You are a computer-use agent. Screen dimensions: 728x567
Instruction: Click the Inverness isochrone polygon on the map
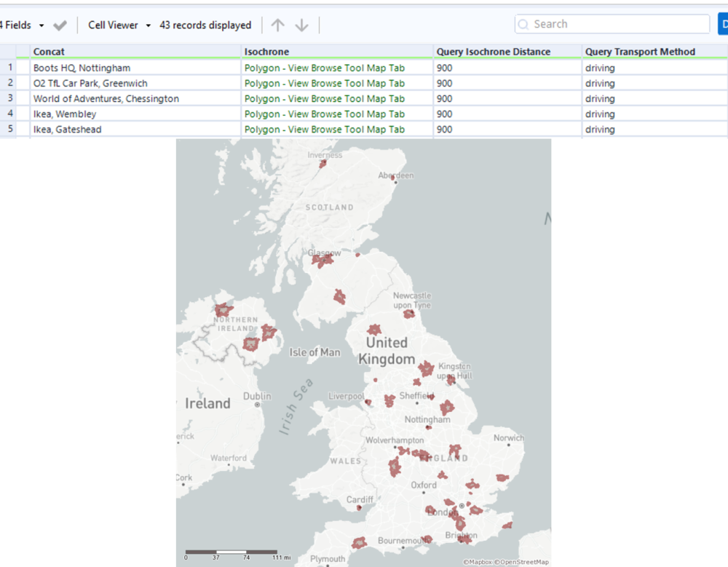click(323, 164)
